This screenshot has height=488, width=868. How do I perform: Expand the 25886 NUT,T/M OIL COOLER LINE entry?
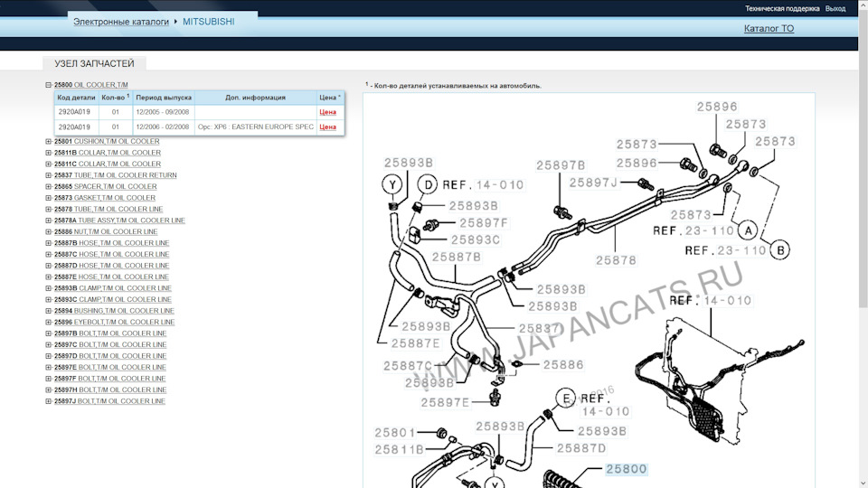[48, 232]
